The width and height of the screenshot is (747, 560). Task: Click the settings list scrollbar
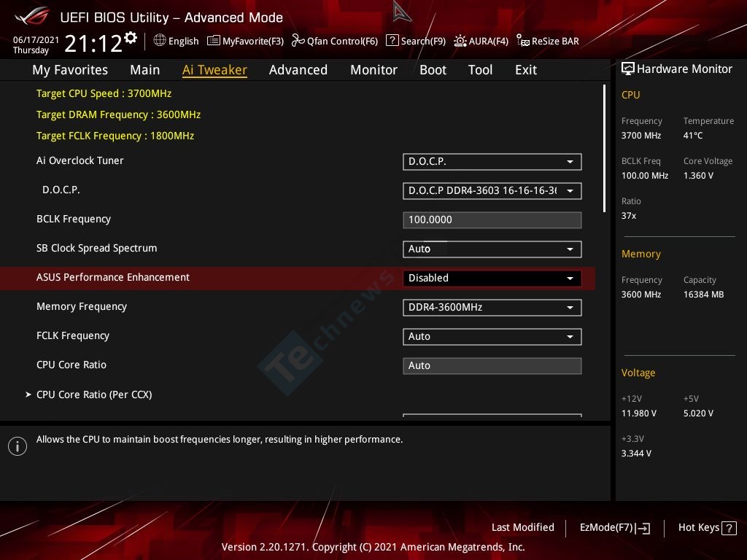point(604,148)
